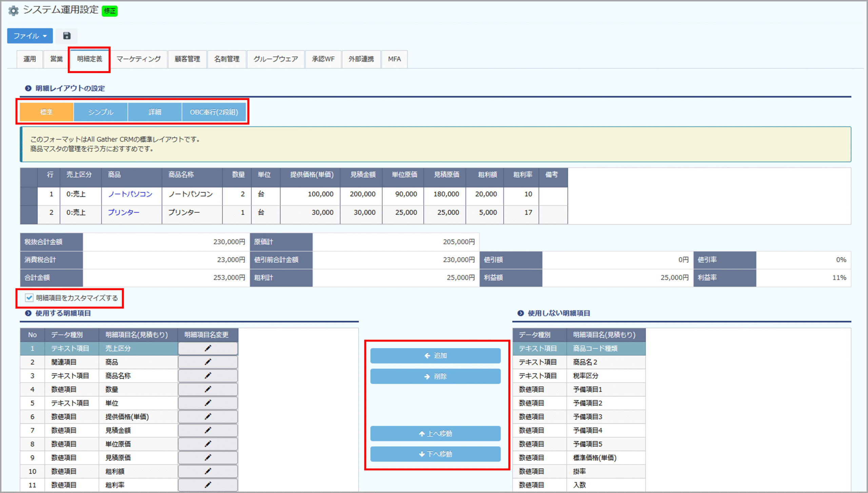The image size is (868, 493).
Task: Click pencil edit icon for 見積金額 row
Action: click(208, 430)
